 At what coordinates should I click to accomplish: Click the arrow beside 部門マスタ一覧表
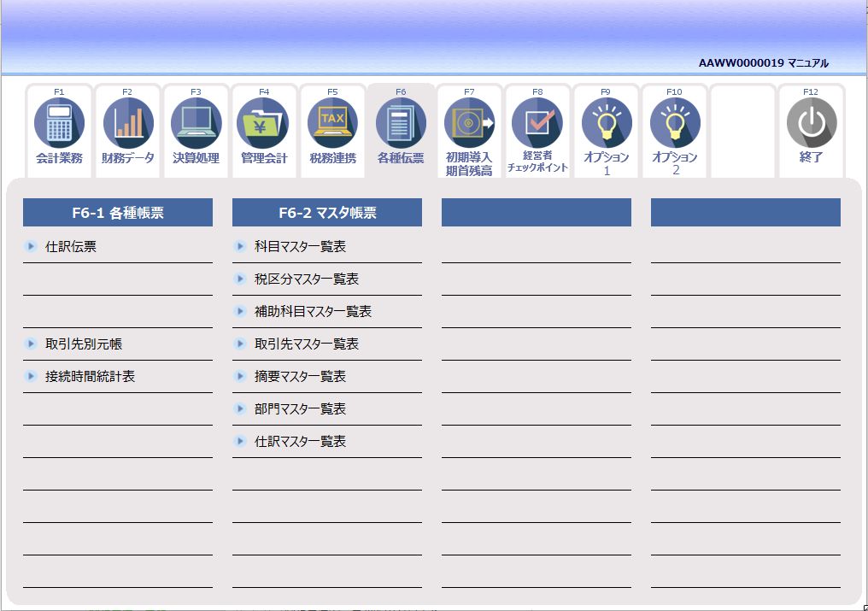click(x=240, y=409)
